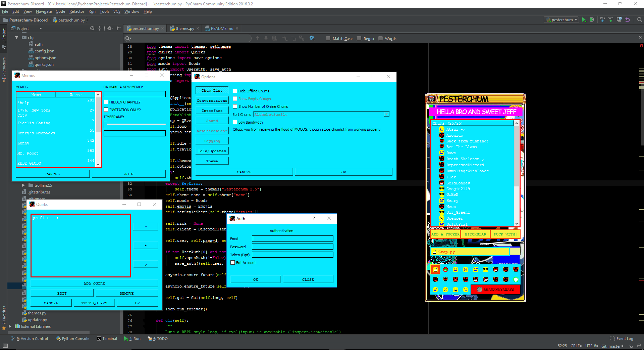Open Search Everywhere with the magnifier icon
The height and width of the screenshot is (350, 644).
click(640, 20)
